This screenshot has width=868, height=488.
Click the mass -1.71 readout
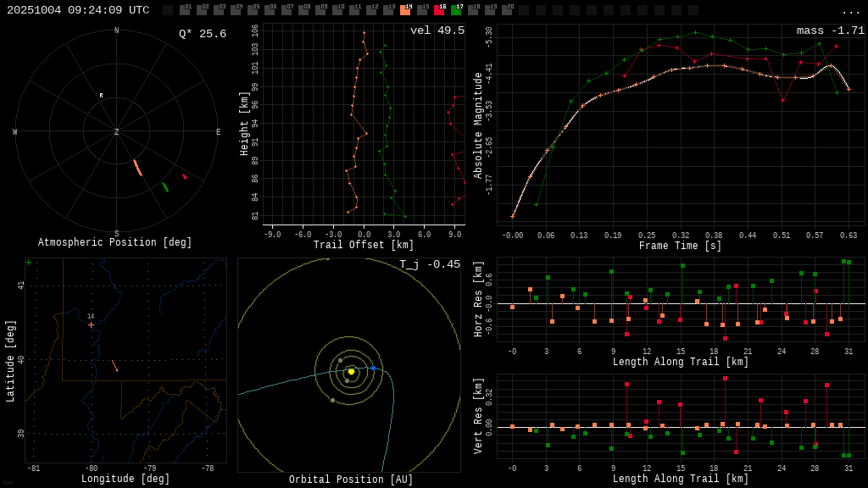pyautogui.click(x=830, y=30)
